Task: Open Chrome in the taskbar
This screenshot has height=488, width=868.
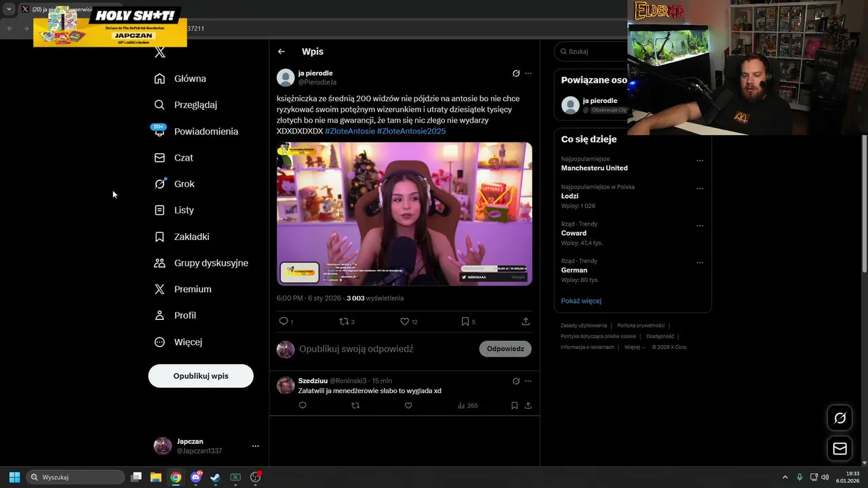Action: pos(176,477)
